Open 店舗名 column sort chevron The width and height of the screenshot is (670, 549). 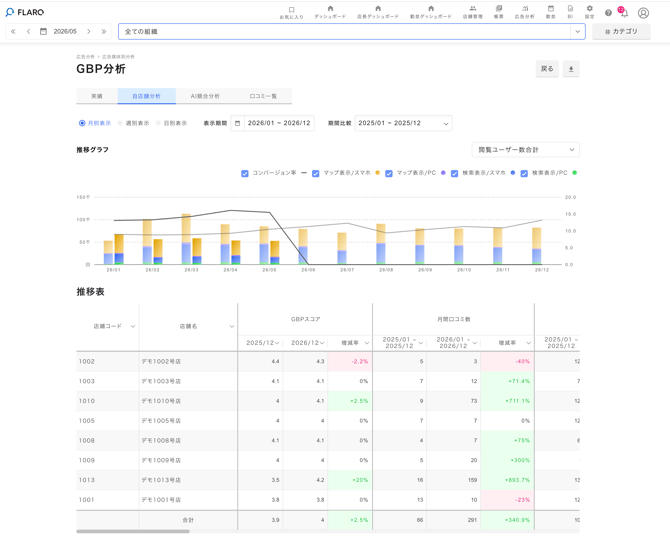pos(232,326)
